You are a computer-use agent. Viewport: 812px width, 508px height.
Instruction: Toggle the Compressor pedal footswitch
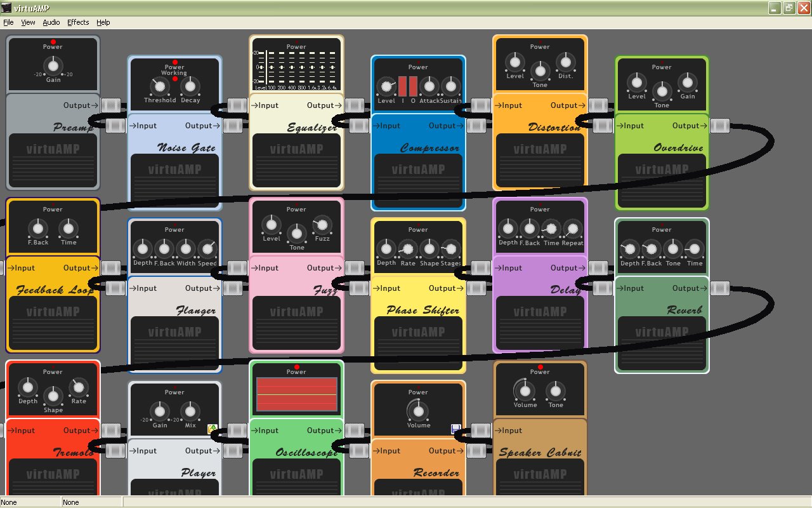(x=418, y=180)
